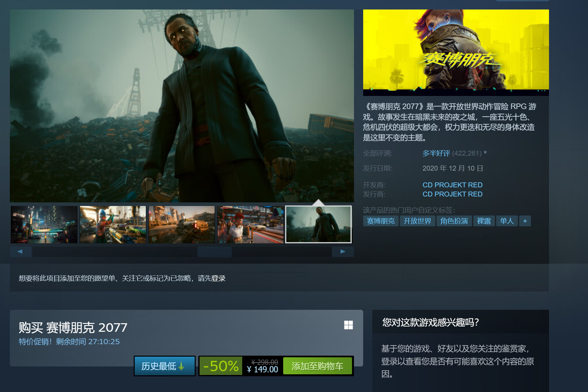Select the thumbnail of character holding gun
Image resolution: width=588 pixels, height=392 pixels.
[x=113, y=225]
